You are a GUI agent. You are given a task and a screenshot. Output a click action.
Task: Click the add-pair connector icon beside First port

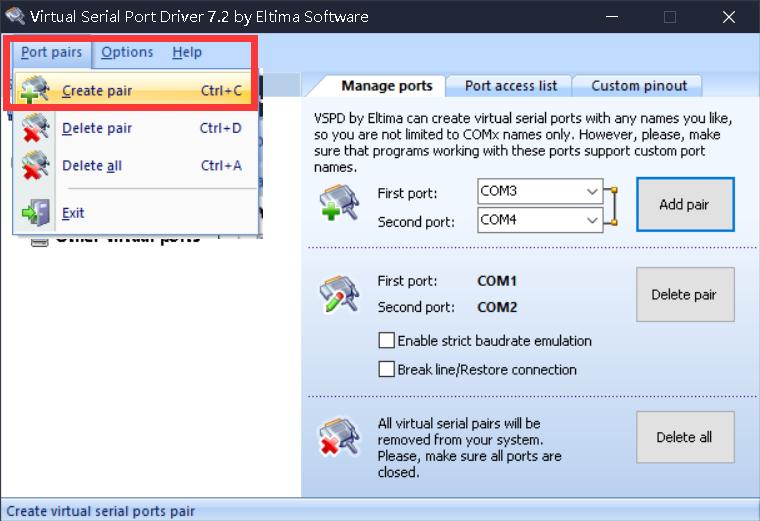pyautogui.click(x=339, y=202)
